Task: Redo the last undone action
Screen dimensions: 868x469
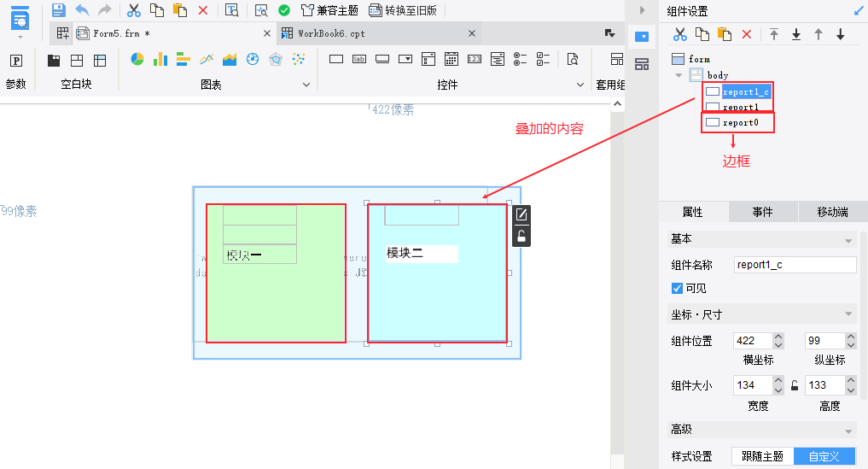Action: (105, 10)
